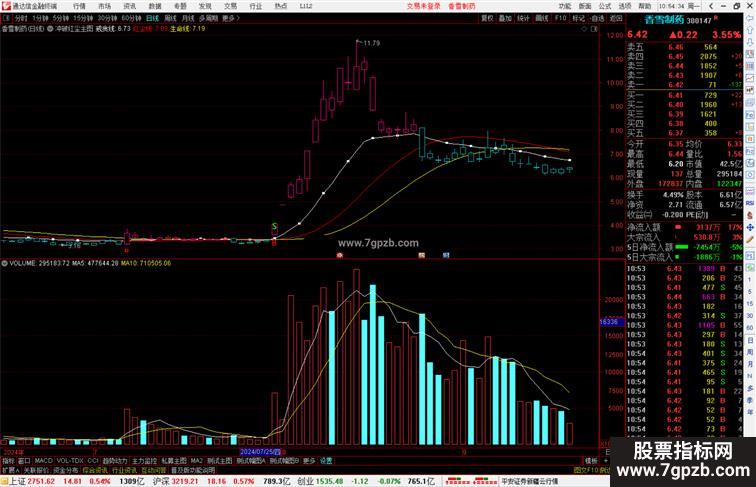Expand the 更多 periods list
This screenshot has width=756, height=487.
(x=230, y=18)
